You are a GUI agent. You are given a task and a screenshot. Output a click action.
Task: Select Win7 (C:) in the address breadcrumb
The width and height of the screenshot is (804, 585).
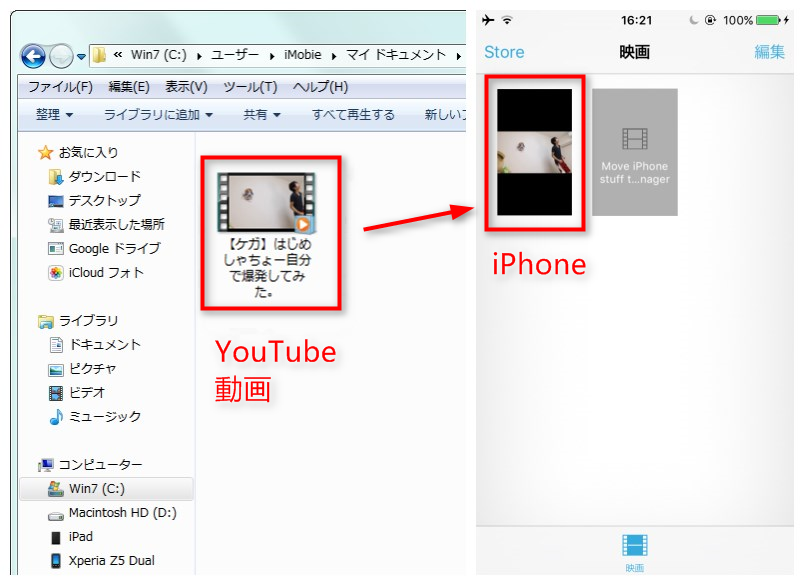[158, 55]
